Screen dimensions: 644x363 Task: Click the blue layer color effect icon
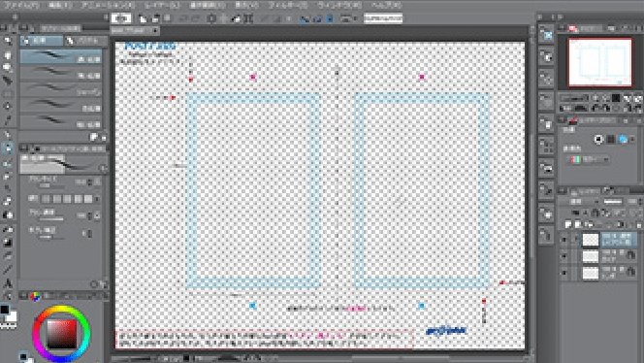(x=623, y=140)
